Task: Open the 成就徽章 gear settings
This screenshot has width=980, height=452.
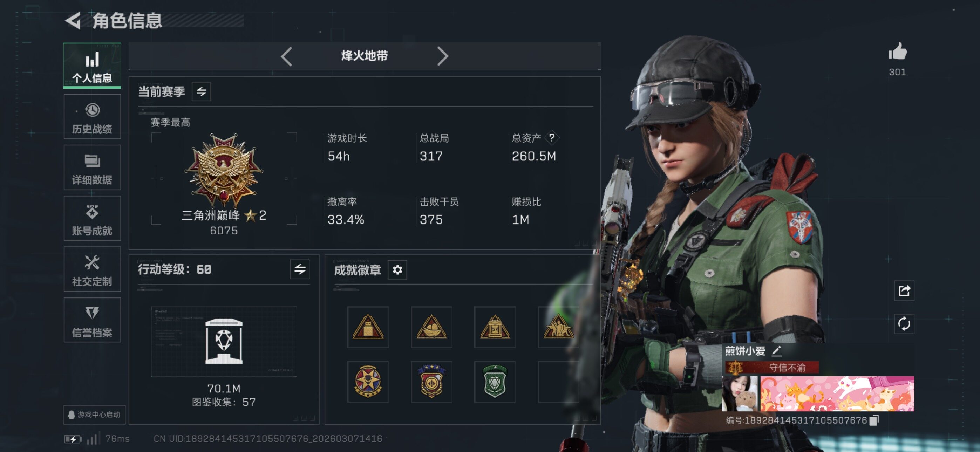Action: [397, 270]
